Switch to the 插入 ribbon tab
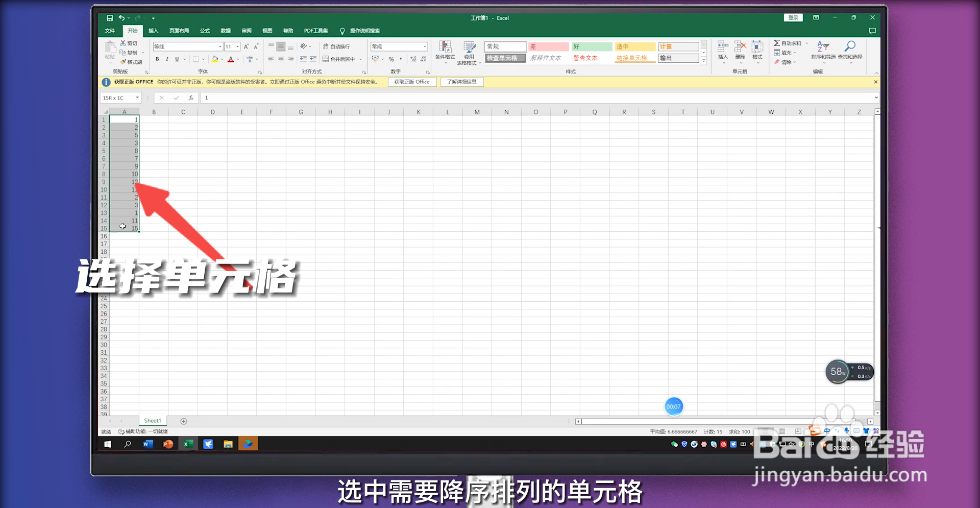The width and height of the screenshot is (980, 508). tap(153, 31)
